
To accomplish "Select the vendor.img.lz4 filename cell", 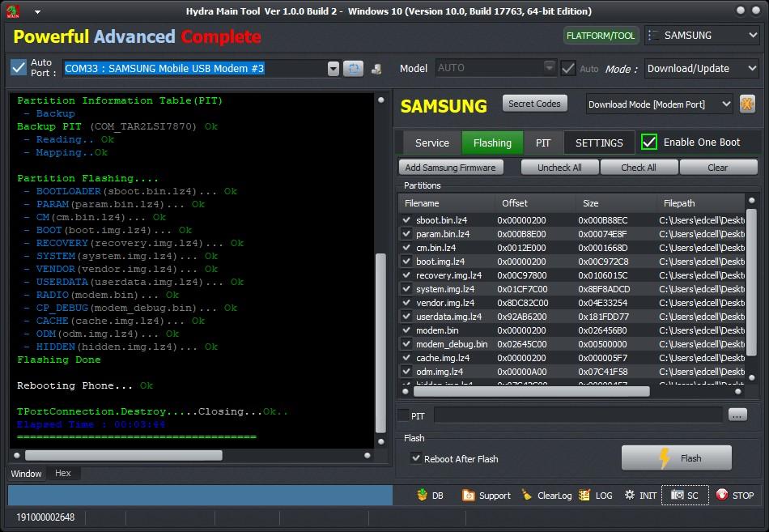I will [445, 303].
